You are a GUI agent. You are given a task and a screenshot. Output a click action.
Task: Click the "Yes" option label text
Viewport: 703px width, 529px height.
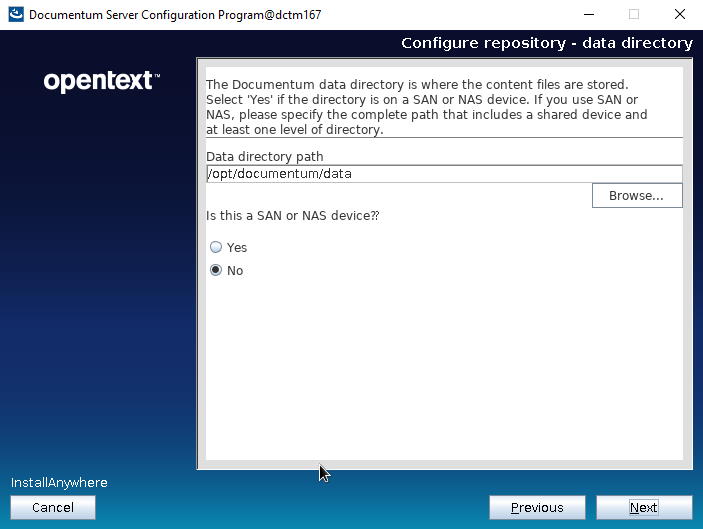[237, 247]
